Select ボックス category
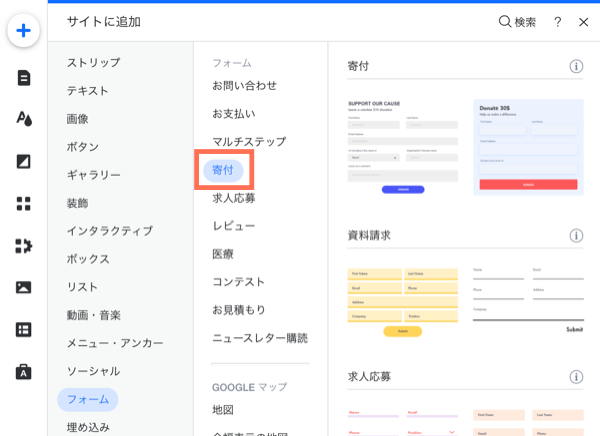This screenshot has height=436, width=600. (88, 259)
